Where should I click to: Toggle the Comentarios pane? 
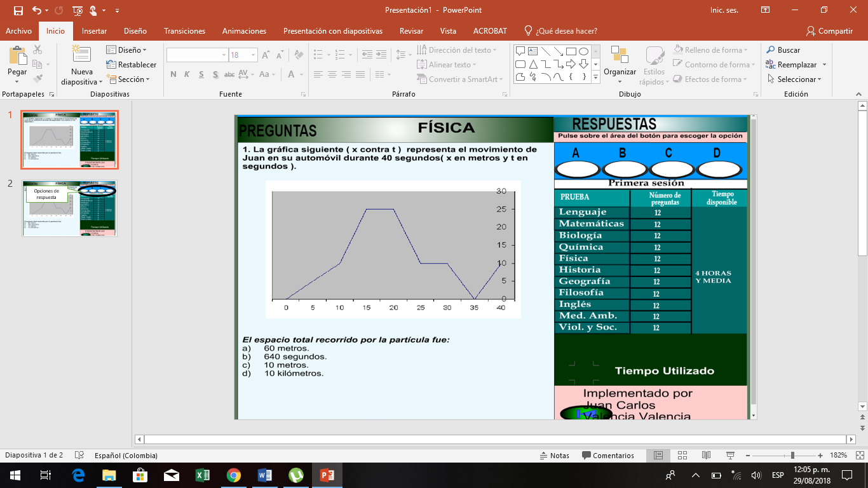(x=607, y=456)
